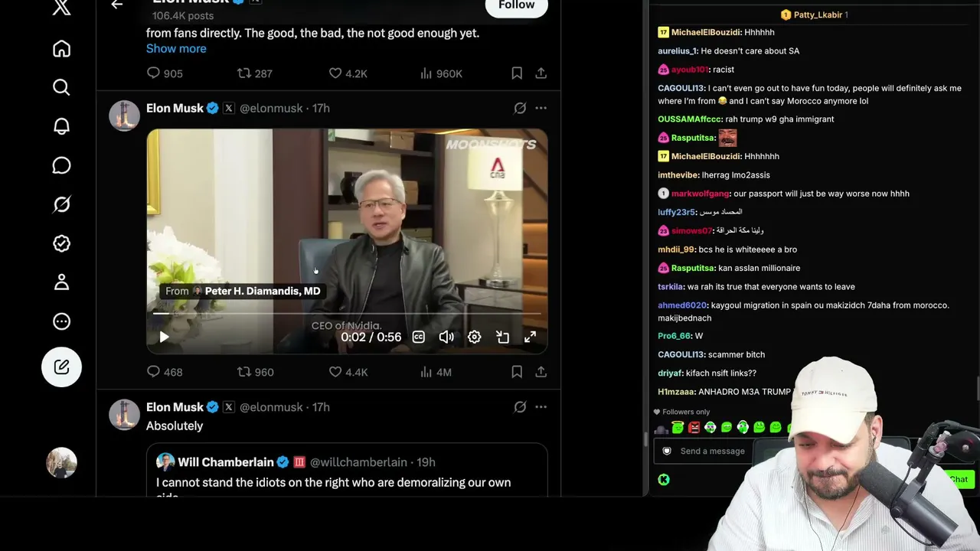Open Grok explain on the Absolutely post
This screenshot has height=551, width=980.
click(520, 407)
